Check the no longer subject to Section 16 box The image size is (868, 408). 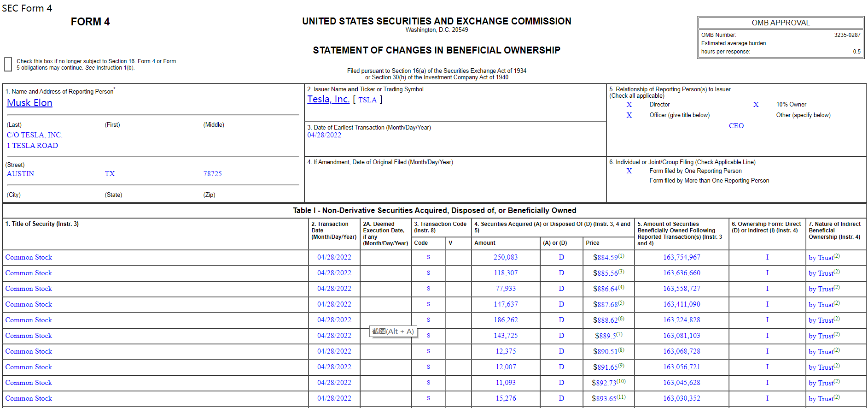[8, 65]
